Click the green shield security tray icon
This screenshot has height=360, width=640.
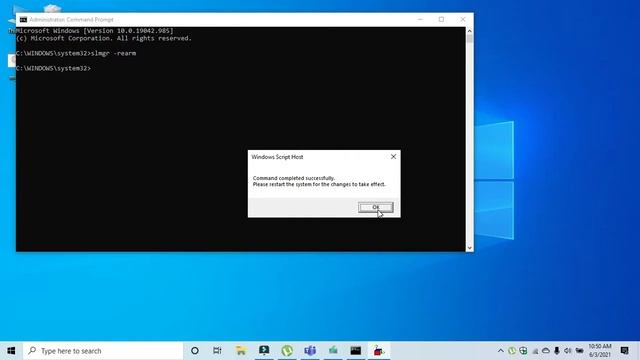(523, 351)
